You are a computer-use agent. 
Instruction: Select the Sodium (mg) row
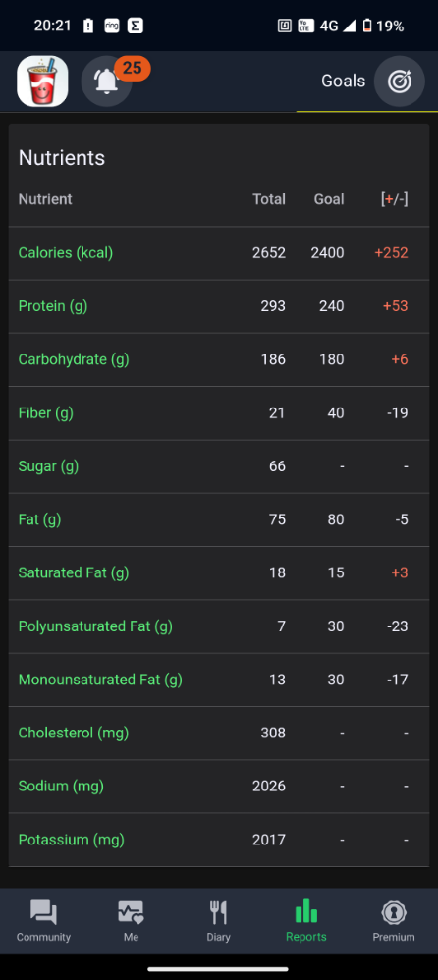(219, 787)
